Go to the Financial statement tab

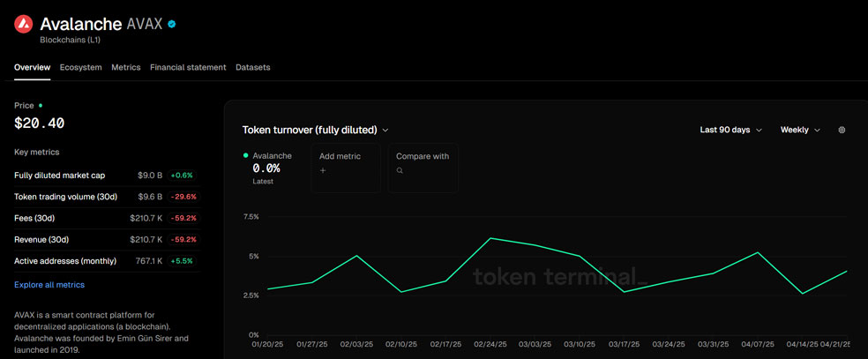pos(188,68)
